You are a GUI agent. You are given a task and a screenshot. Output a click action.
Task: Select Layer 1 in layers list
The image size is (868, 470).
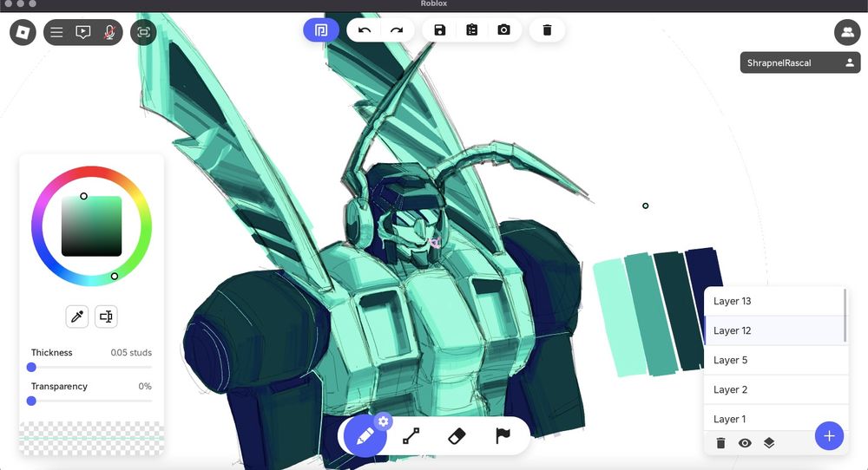774,419
